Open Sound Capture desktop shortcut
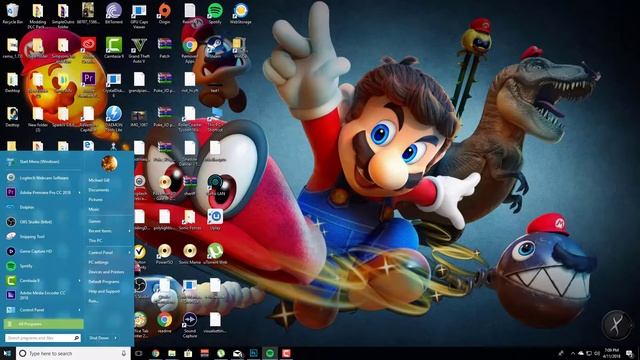The height and width of the screenshot is (360, 640). 190,325
